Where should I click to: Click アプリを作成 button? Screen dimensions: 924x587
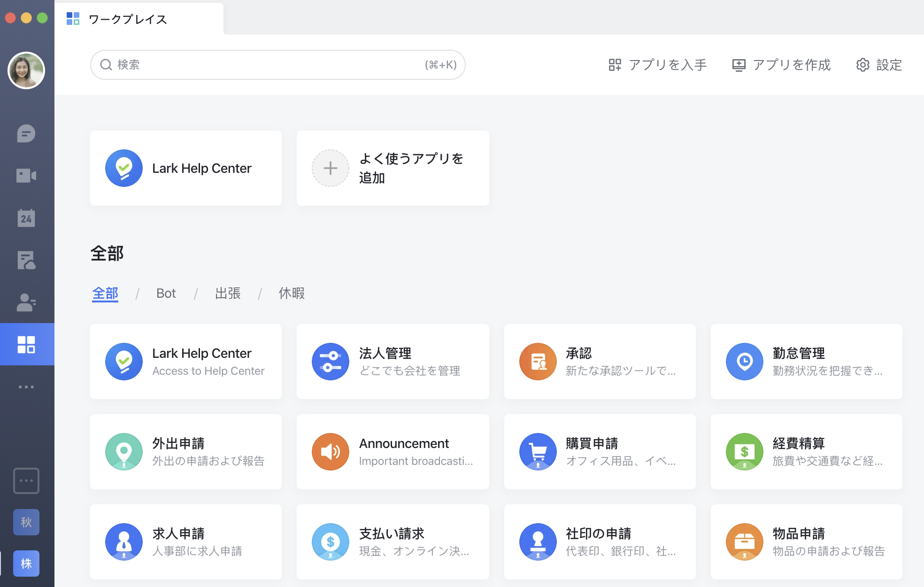(781, 65)
